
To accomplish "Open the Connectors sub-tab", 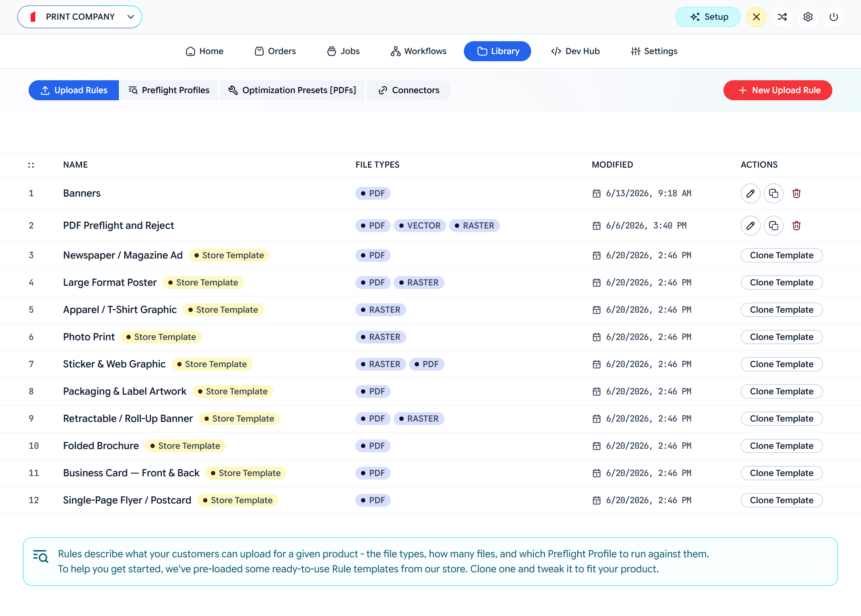I will coord(409,90).
